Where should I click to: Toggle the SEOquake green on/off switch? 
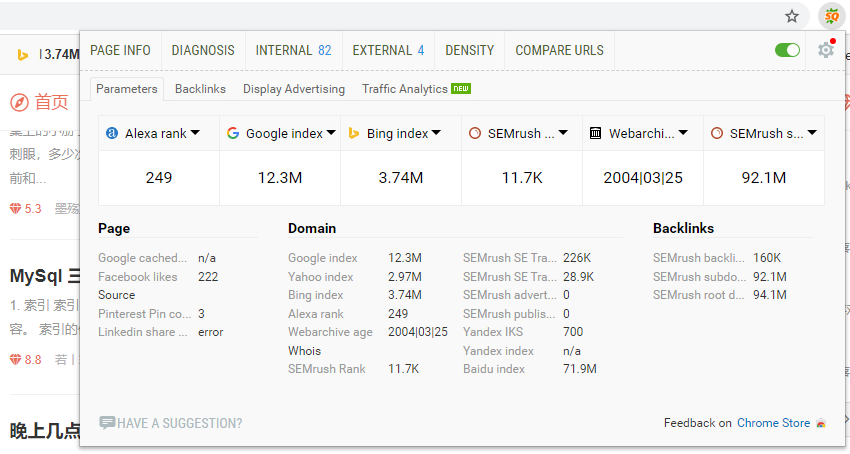788,50
